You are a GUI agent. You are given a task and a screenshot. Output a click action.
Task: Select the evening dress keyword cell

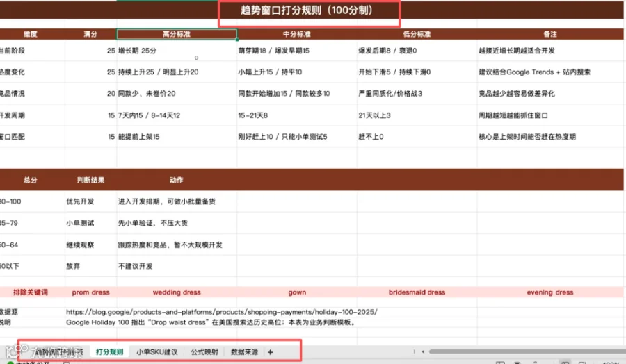(550, 292)
